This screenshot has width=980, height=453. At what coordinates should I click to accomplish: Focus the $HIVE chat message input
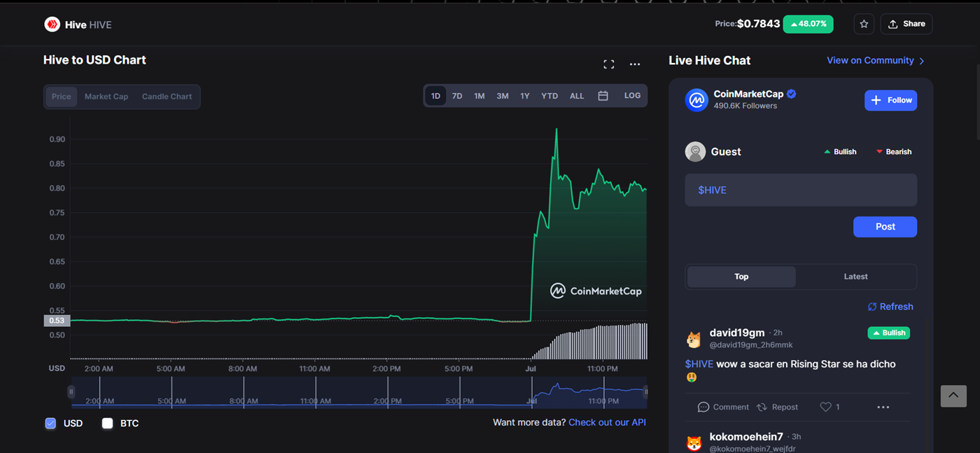801,190
